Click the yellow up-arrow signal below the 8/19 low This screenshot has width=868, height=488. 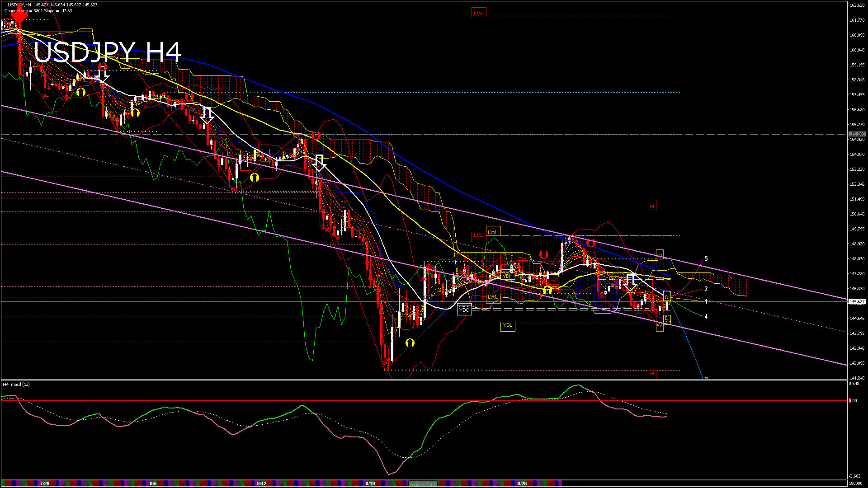pyautogui.click(x=410, y=343)
